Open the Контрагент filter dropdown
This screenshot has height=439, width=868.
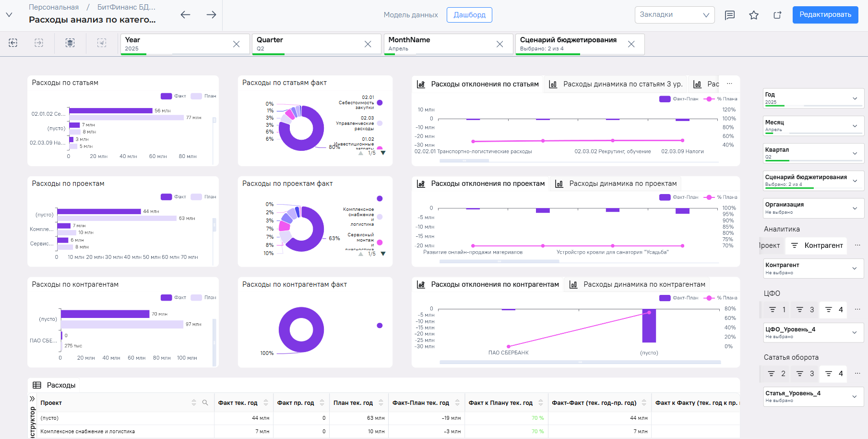[813, 268]
